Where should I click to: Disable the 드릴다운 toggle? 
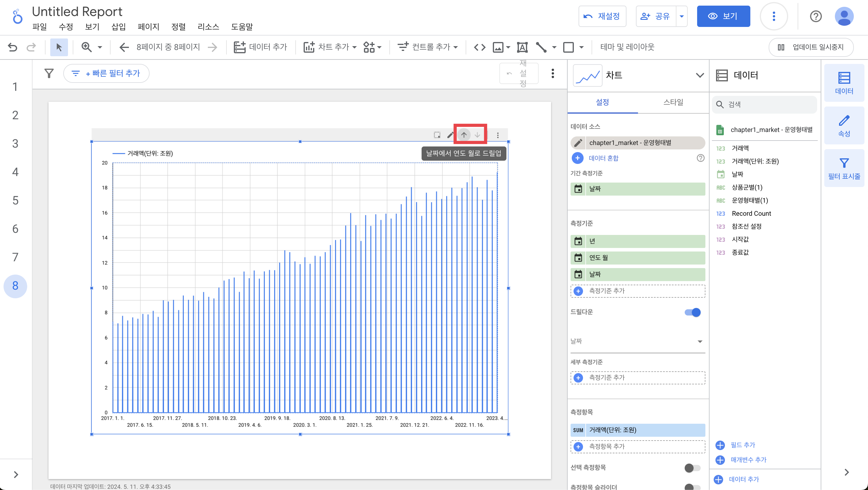(692, 312)
